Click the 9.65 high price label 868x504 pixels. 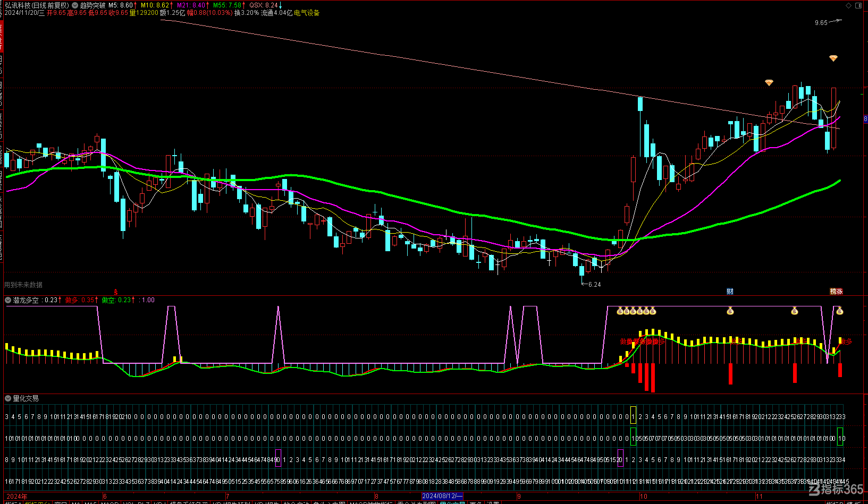click(821, 23)
